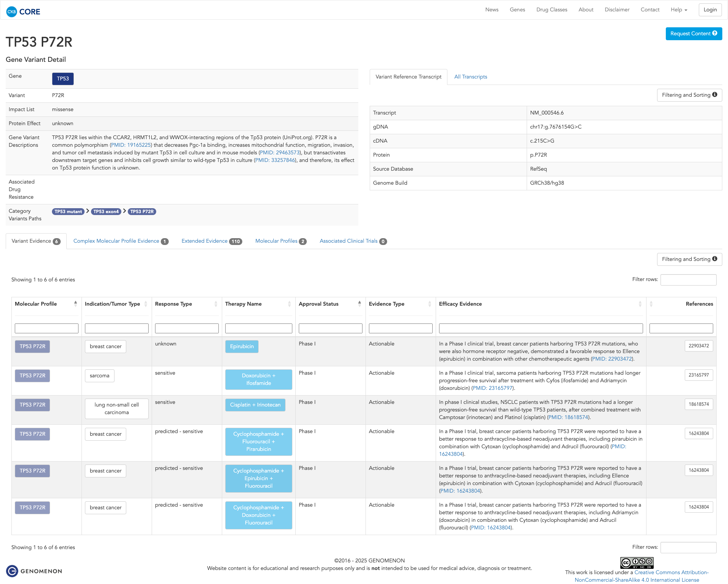
Task: Open the All Transcripts tab
Action: click(x=471, y=77)
